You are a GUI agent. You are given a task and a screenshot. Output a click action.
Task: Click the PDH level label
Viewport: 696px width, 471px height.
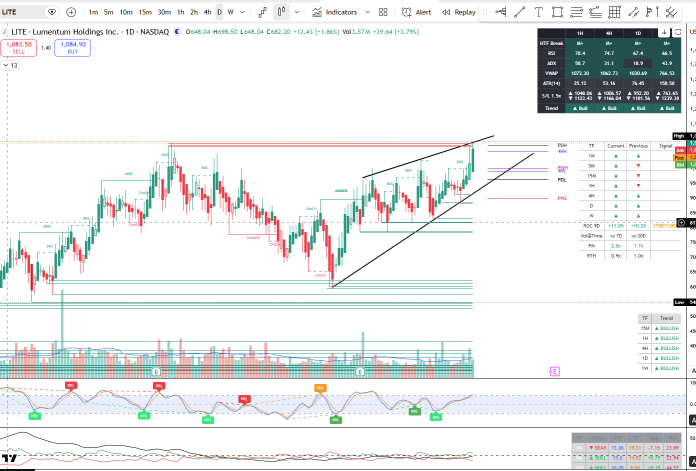[x=562, y=146]
